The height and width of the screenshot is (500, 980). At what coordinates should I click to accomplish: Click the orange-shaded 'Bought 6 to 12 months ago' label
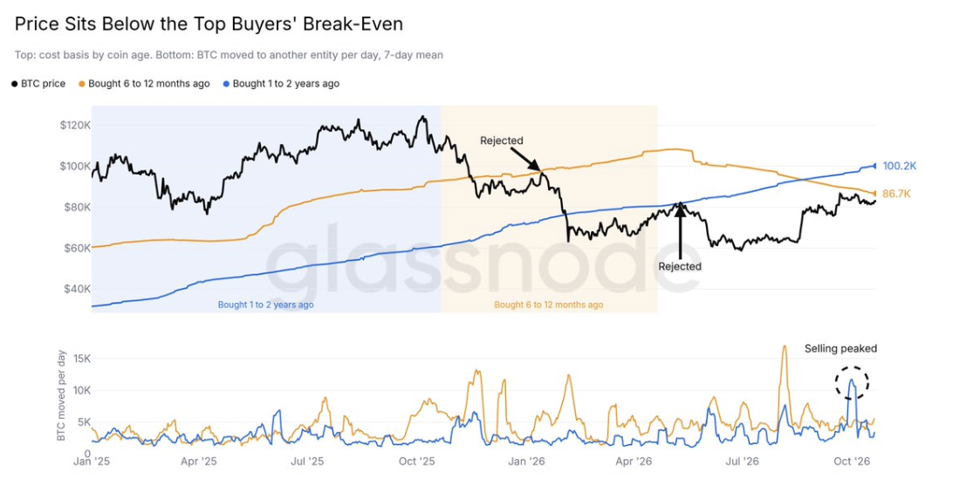tap(549, 305)
